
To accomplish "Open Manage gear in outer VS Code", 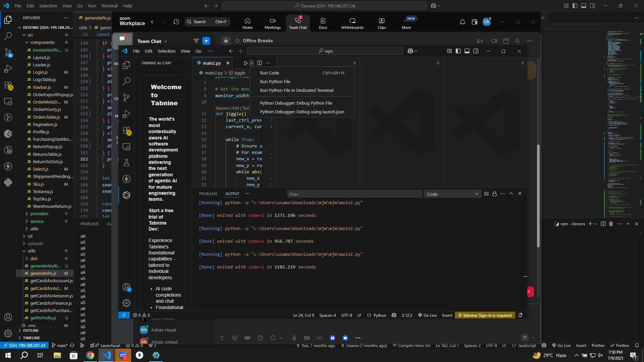I will [8, 333].
